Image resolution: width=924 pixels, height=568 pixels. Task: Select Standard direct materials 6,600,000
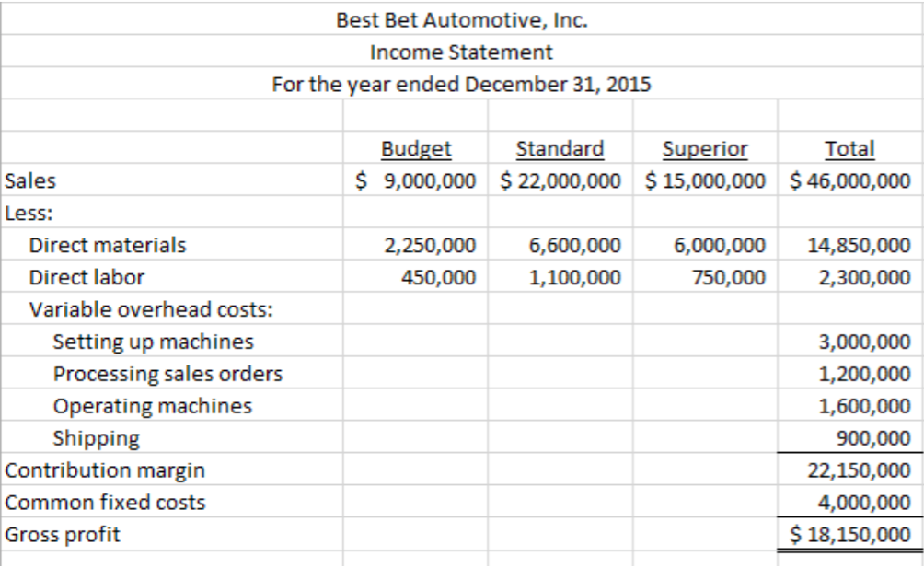575,245
